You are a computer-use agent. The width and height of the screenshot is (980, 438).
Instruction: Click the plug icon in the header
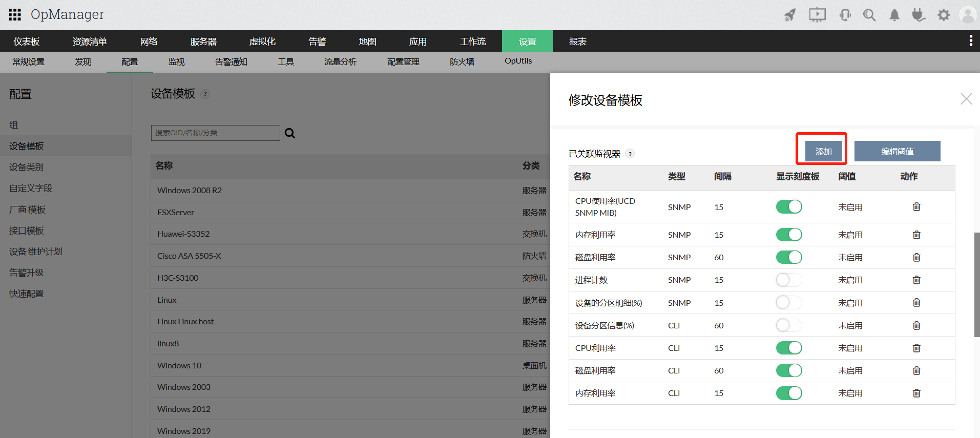(x=919, y=15)
